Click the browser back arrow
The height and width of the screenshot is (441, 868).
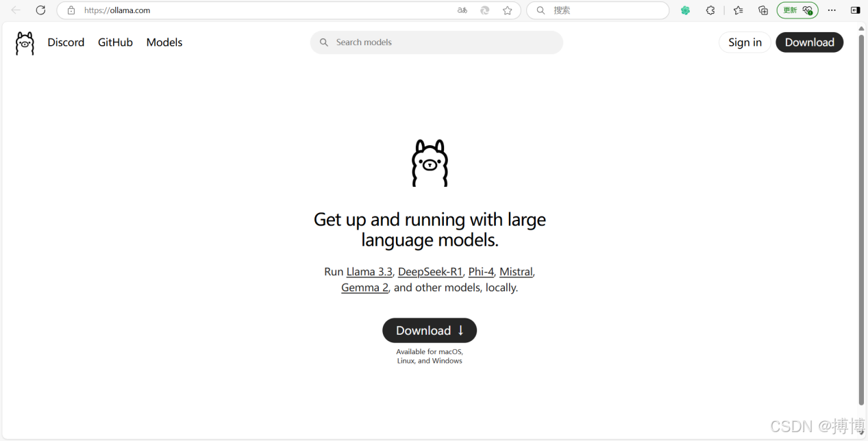coord(16,10)
